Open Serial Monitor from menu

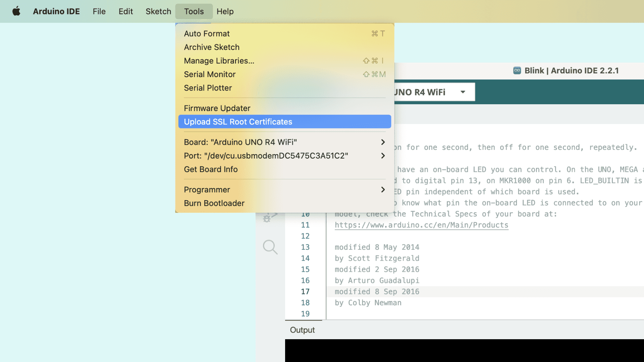[210, 74]
